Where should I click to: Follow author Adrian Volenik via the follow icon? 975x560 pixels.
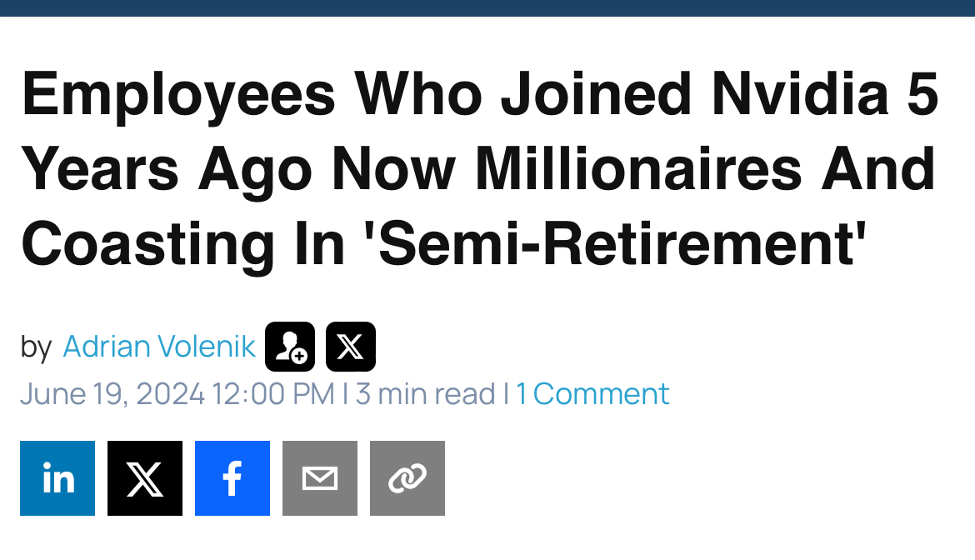290,347
